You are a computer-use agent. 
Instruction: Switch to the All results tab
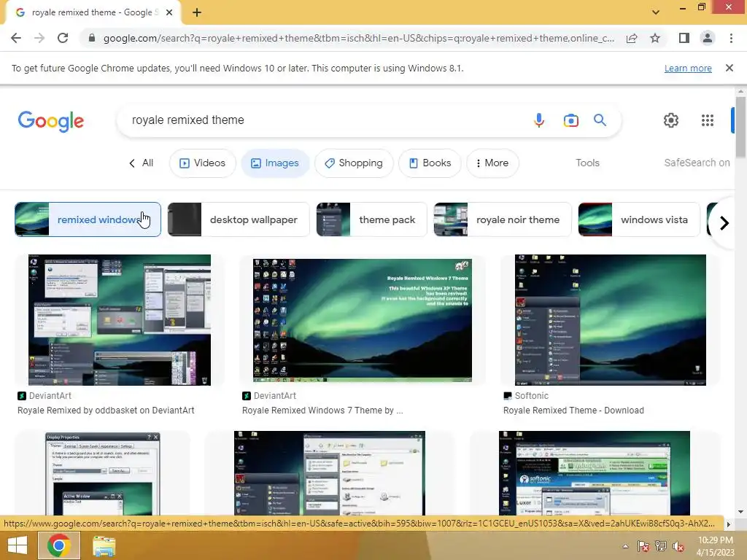click(x=142, y=163)
